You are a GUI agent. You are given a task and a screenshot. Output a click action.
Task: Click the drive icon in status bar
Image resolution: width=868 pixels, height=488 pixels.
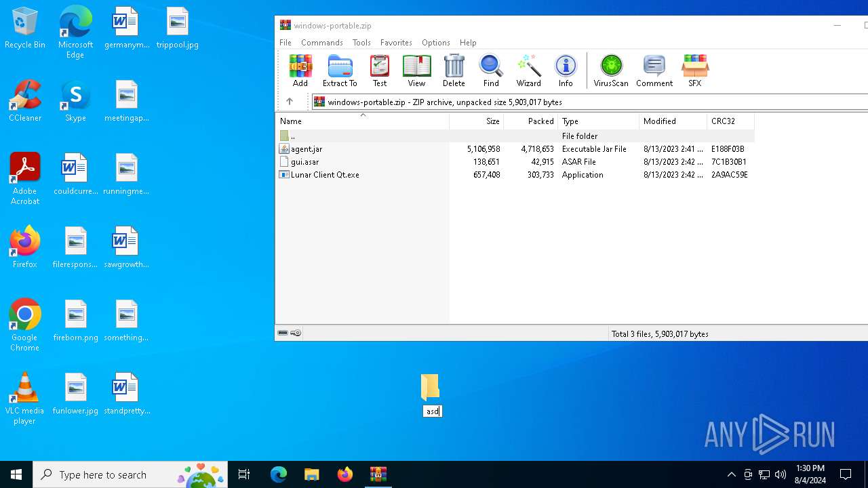click(283, 333)
